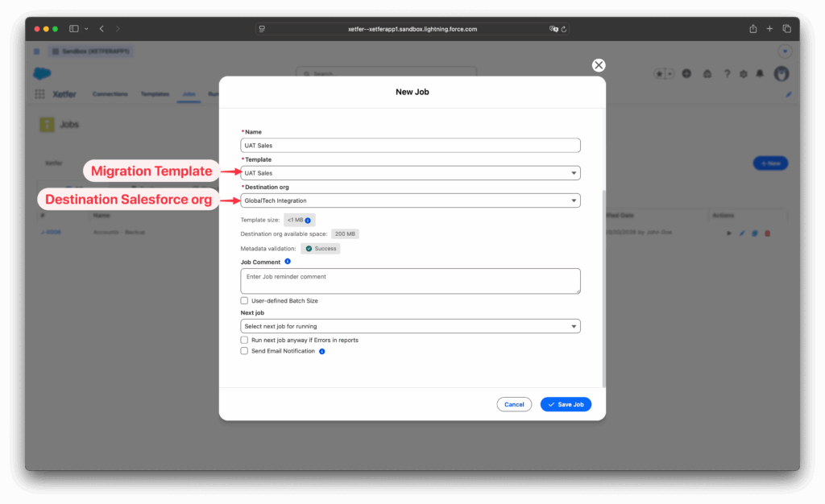Open the notifications bell
Screen dimensions: 825x504
pos(760,74)
